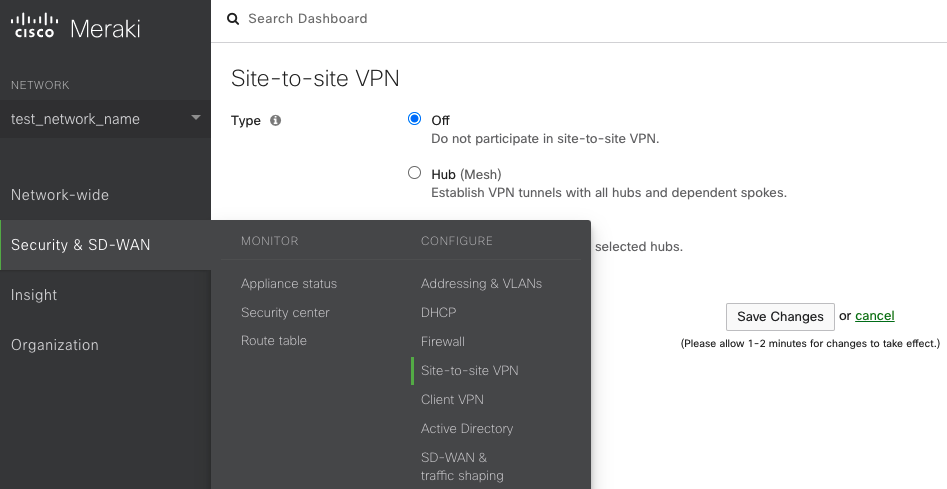Viewport: 947px width, 489px height.
Task: Click the search magnifier icon
Action: click(233, 18)
